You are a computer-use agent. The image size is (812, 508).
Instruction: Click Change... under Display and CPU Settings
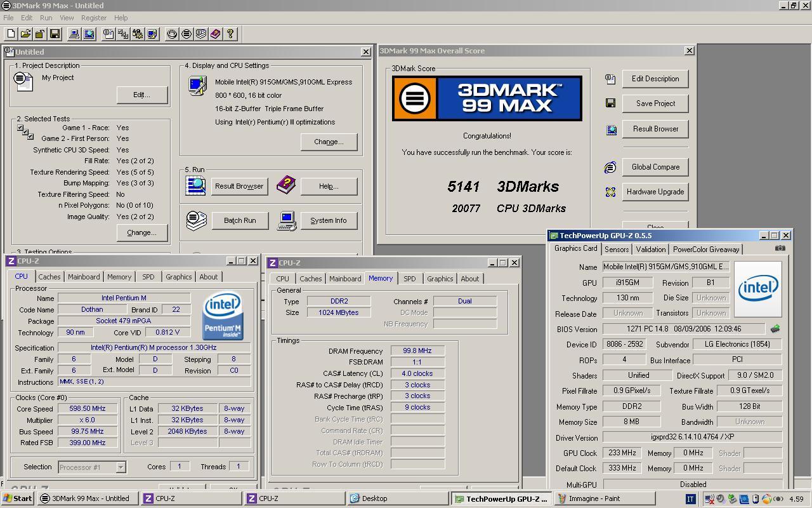click(x=329, y=142)
